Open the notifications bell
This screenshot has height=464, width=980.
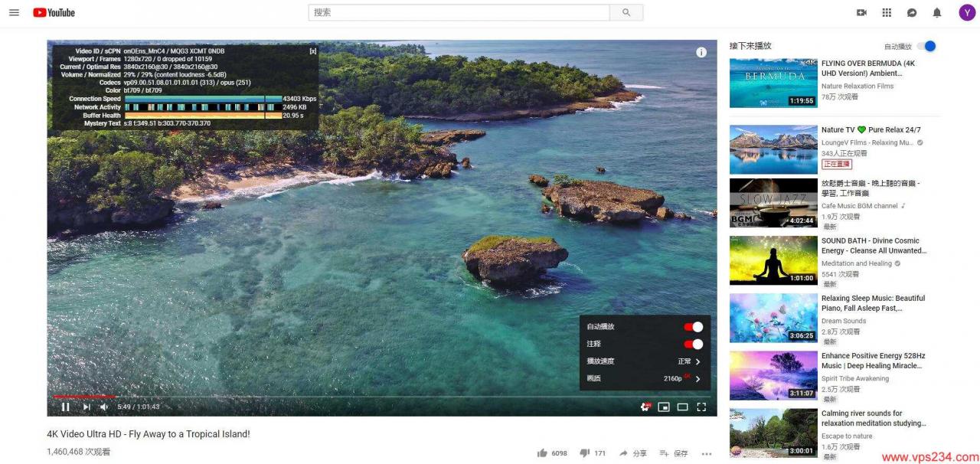(936, 12)
